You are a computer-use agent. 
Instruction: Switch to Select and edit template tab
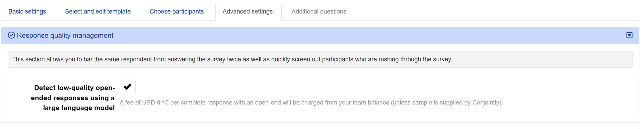[98, 12]
